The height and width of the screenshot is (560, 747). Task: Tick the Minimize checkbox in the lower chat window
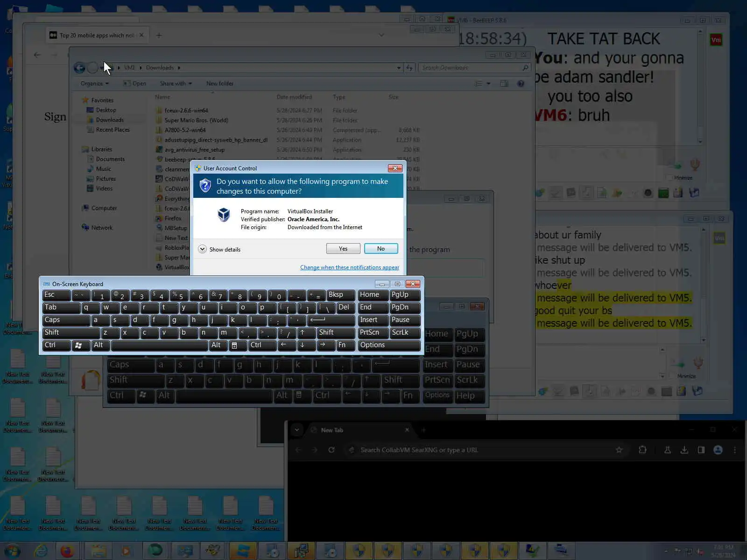(x=672, y=376)
